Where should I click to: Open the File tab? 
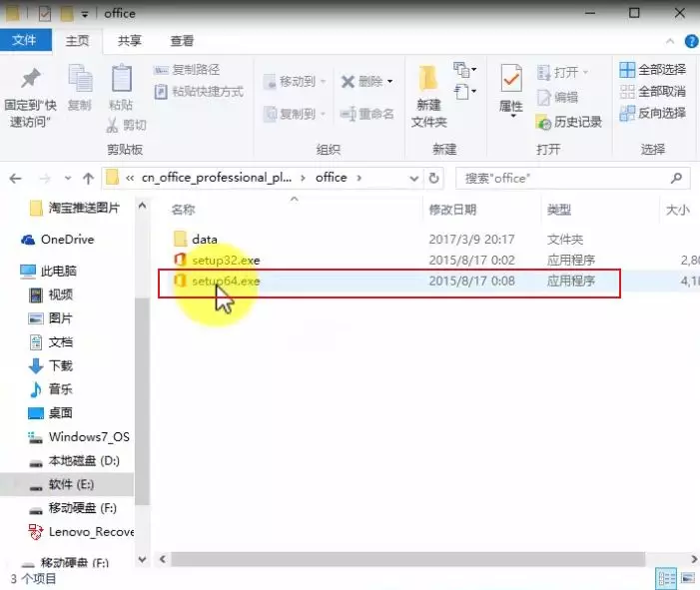click(x=25, y=40)
